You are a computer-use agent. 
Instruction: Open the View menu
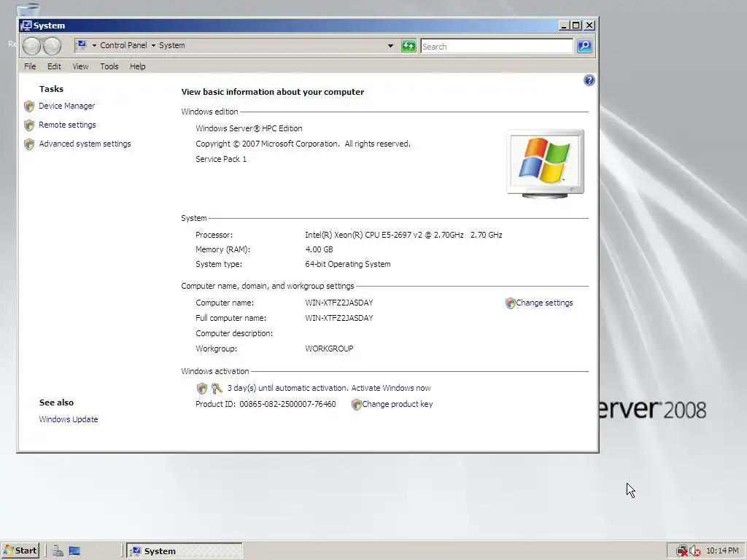80,66
